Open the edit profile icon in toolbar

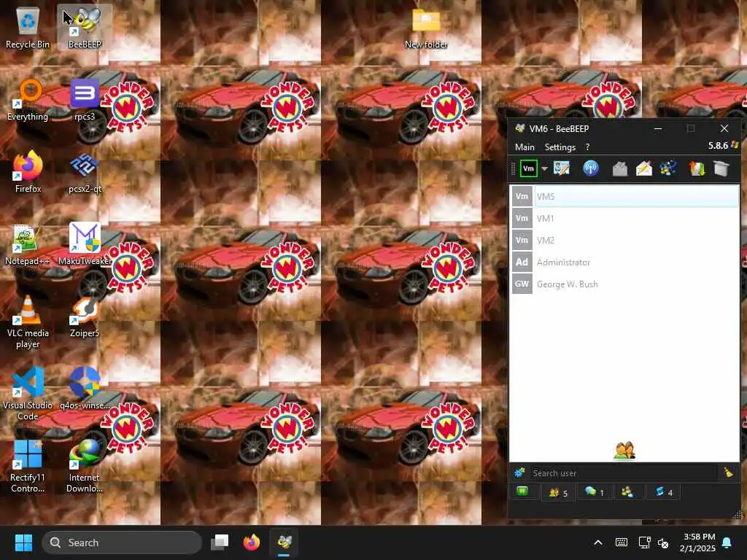562,168
